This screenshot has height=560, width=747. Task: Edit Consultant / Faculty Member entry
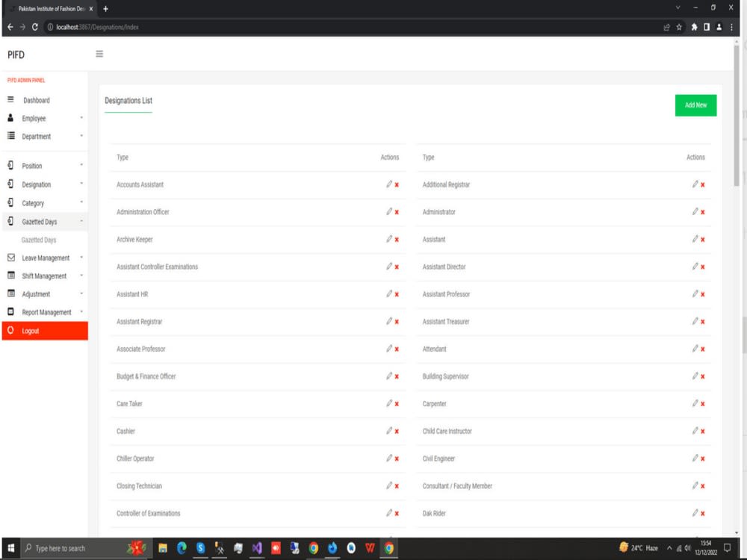(x=695, y=485)
